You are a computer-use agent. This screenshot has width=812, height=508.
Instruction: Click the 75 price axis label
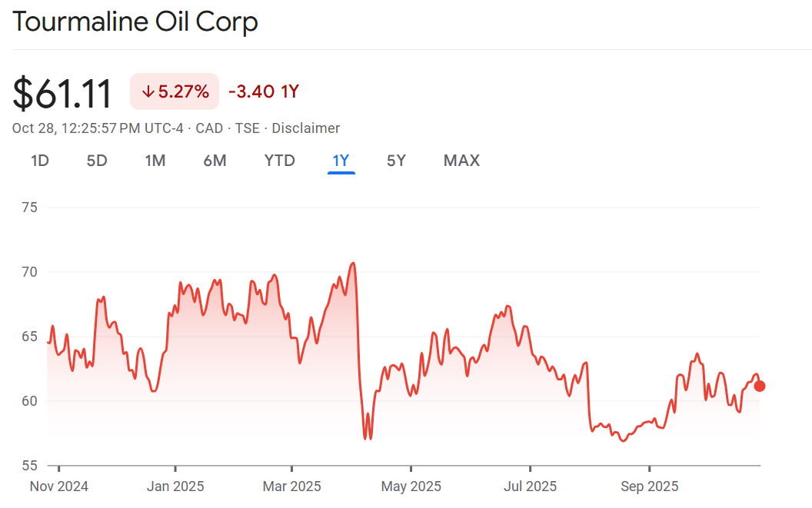point(31,208)
